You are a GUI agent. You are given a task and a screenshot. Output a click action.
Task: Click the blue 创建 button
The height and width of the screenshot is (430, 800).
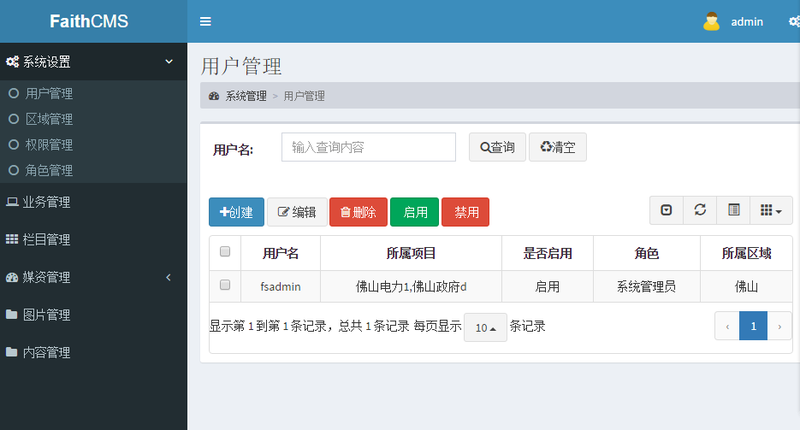click(236, 212)
